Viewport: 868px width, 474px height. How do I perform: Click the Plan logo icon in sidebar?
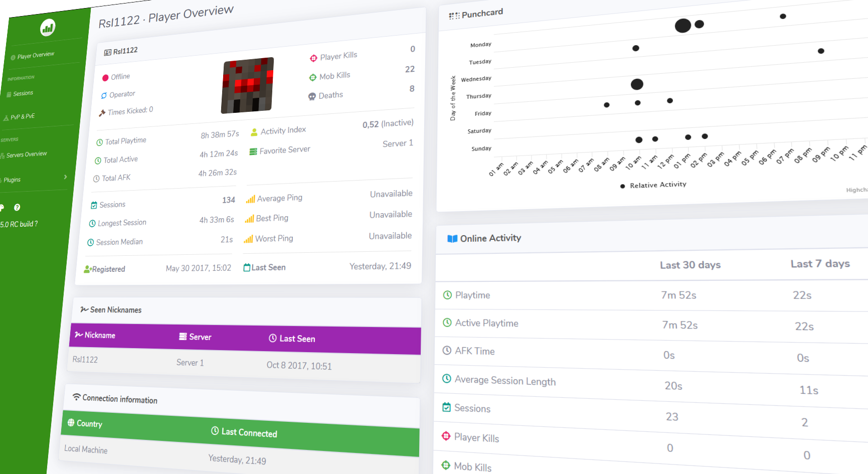(x=48, y=28)
